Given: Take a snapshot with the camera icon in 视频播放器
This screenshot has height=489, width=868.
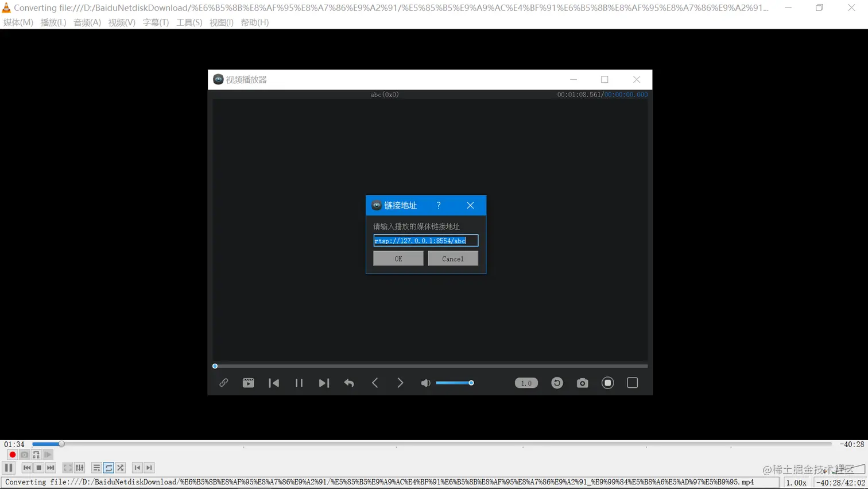Looking at the screenshot, I should click(582, 383).
